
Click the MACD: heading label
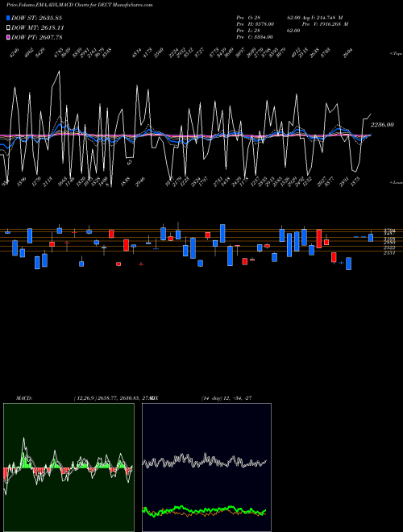click(x=23, y=398)
